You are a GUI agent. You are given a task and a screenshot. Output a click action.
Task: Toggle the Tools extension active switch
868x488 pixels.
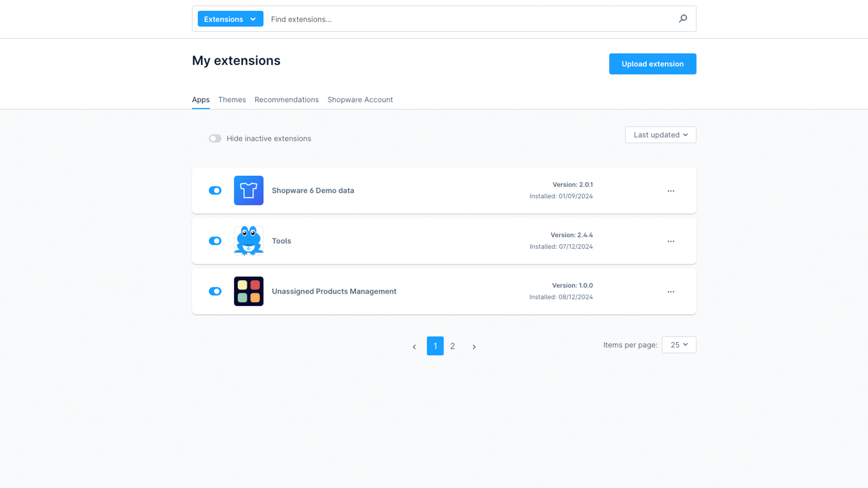[215, 241]
